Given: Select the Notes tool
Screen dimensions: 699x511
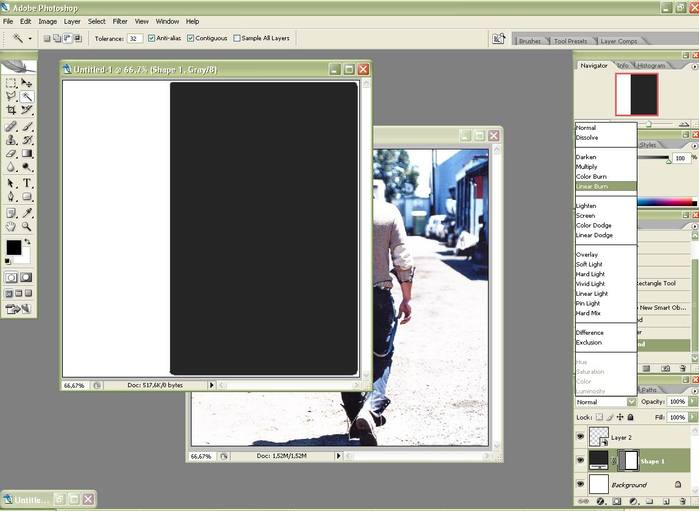Looking at the screenshot, I should [11, 213].
